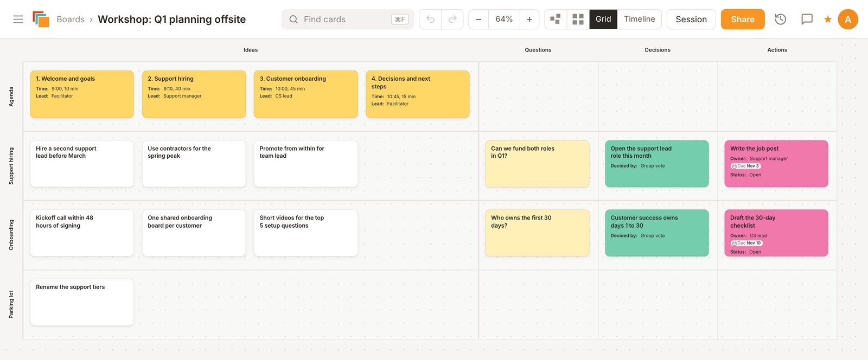Open action card Write the job post
868x360 pixels.
click(776, 164)
